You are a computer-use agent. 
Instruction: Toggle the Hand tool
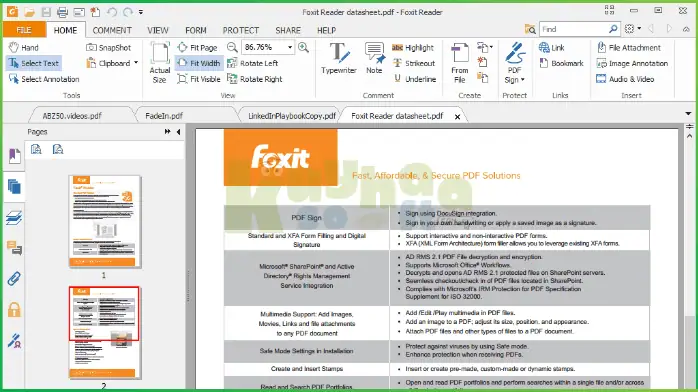24,48
